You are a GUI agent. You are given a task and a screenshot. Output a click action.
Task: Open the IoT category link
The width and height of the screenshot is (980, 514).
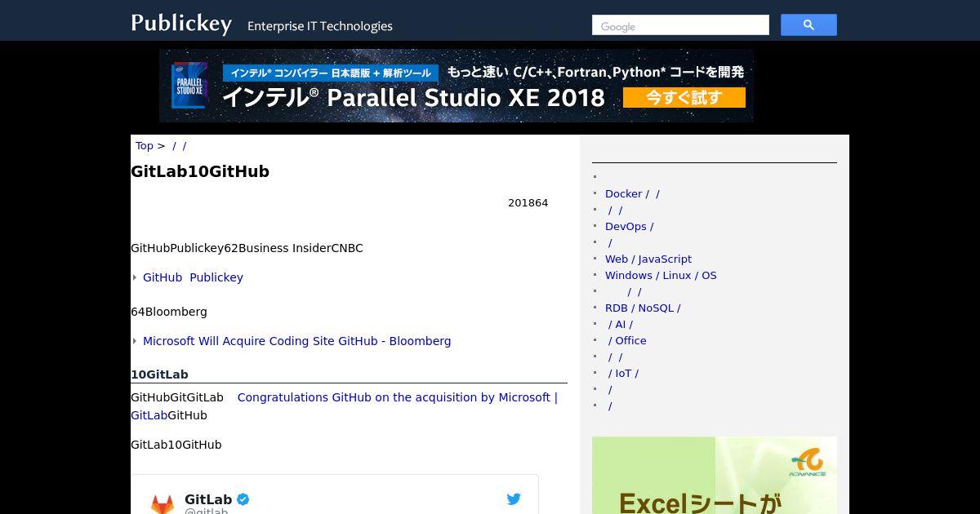coord(623,373)
